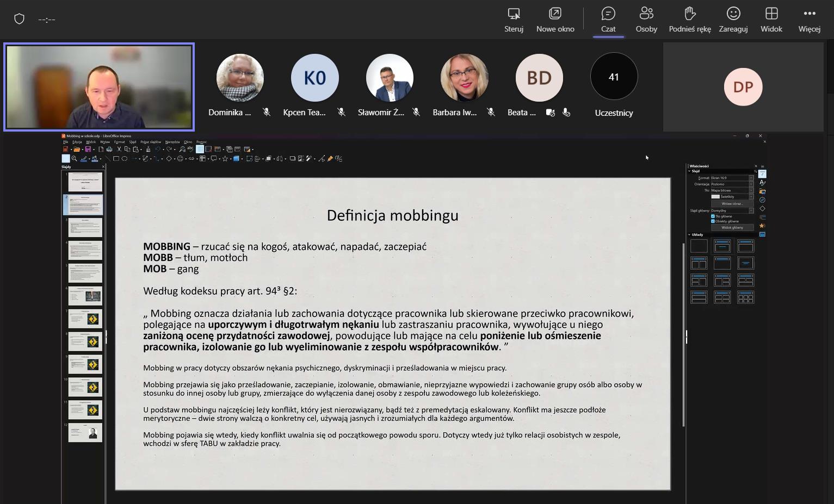This screenshot has width=834, height=504.
Task: Open the Zareaguj reactions menu
Action: (x=733, y=20)
